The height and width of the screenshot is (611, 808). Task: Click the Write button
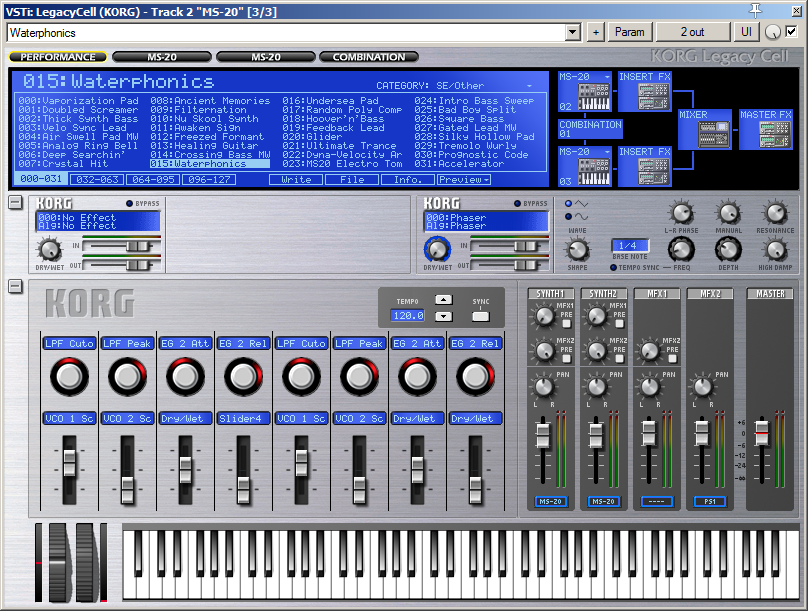[x=296, y=180]
